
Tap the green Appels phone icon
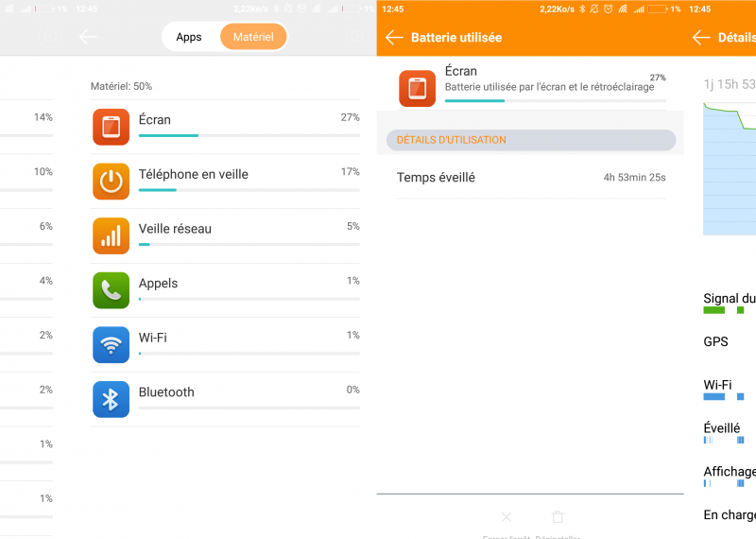pos(111,290)
